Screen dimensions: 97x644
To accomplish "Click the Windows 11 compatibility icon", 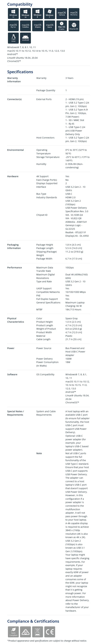I will click(13, 13).
